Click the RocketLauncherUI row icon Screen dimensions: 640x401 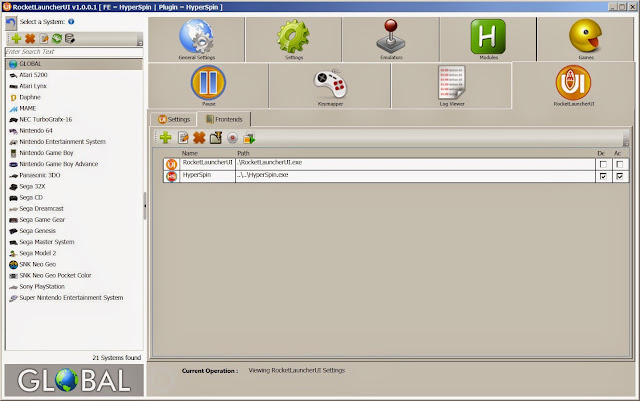(171, 164)
